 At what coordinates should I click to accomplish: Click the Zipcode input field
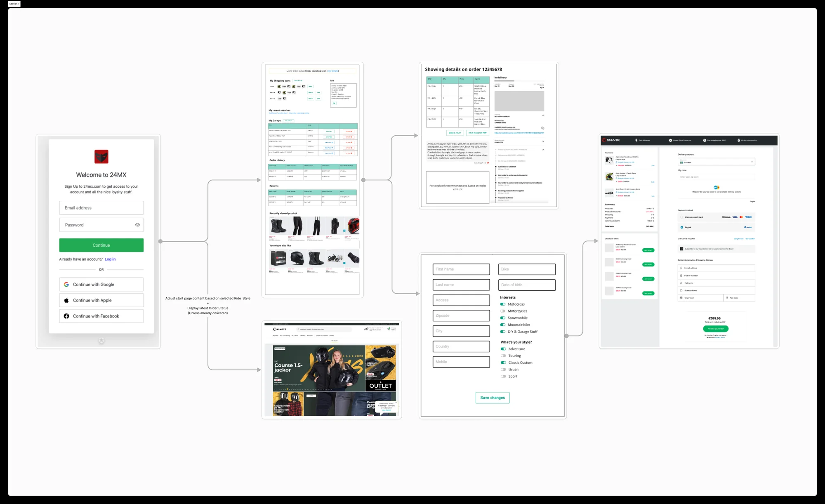tap(461, 316)
